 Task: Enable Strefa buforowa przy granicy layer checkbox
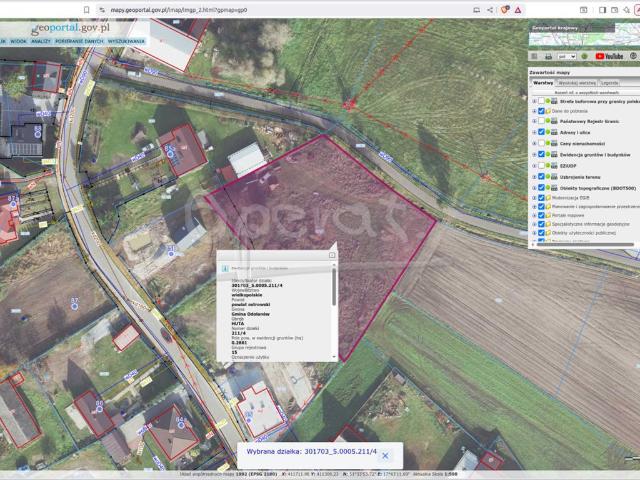[541, 101]
